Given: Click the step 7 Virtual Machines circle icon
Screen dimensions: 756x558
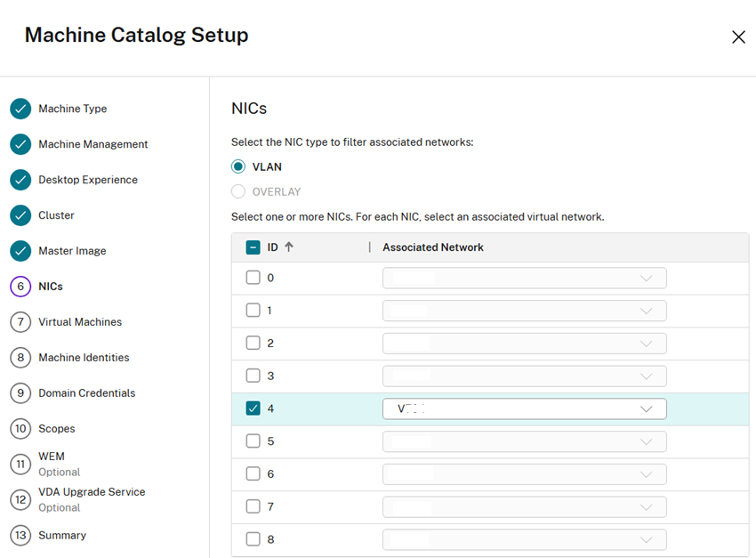Looking at the screenshot, I should (20, 322).
